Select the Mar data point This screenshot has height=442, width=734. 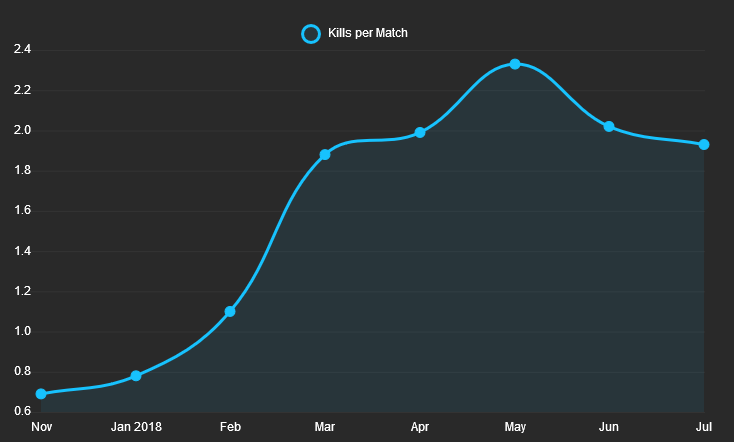pyautogui.click(x=325, y=155)
